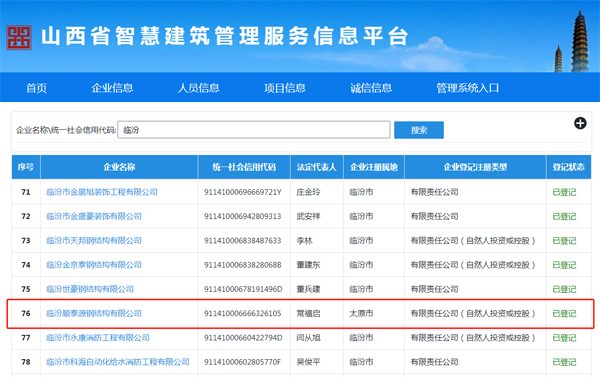Select credit code 91141000660422794D
This screenshot has width=600, height=377.
point(243,338)
